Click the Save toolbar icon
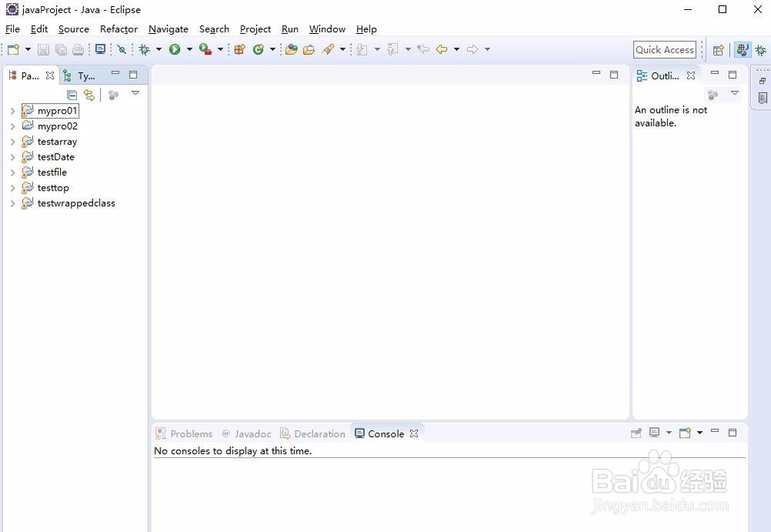The height and width of the screenshot is (532, 771). (43, 49)
